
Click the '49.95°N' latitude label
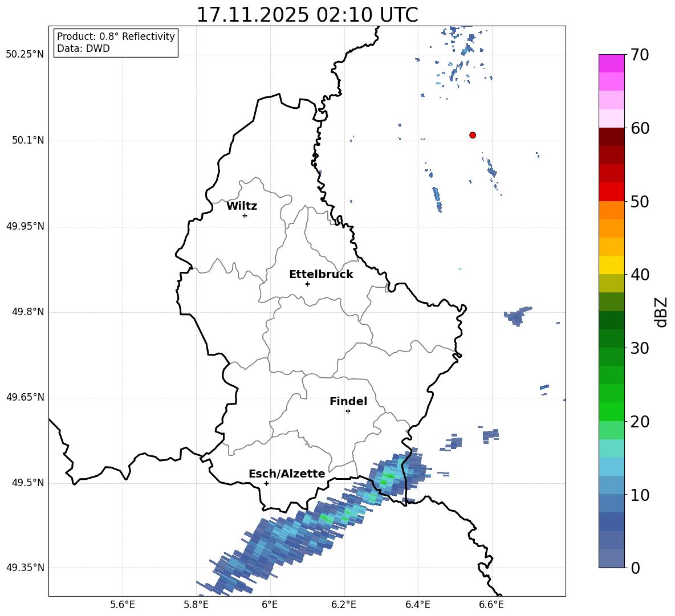click(x=25, y=226)
